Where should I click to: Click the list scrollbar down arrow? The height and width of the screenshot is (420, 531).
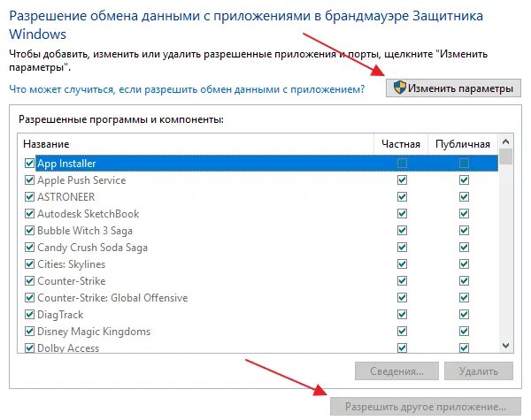pos(506,346)
